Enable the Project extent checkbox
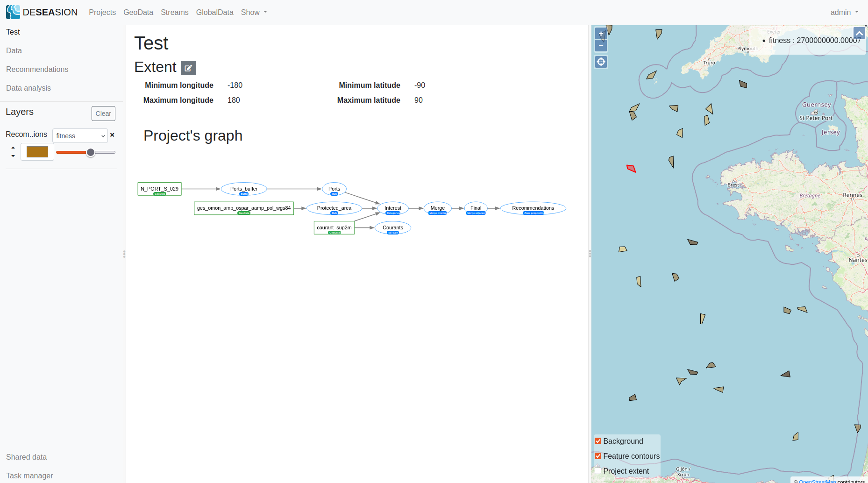 (598, 471)
